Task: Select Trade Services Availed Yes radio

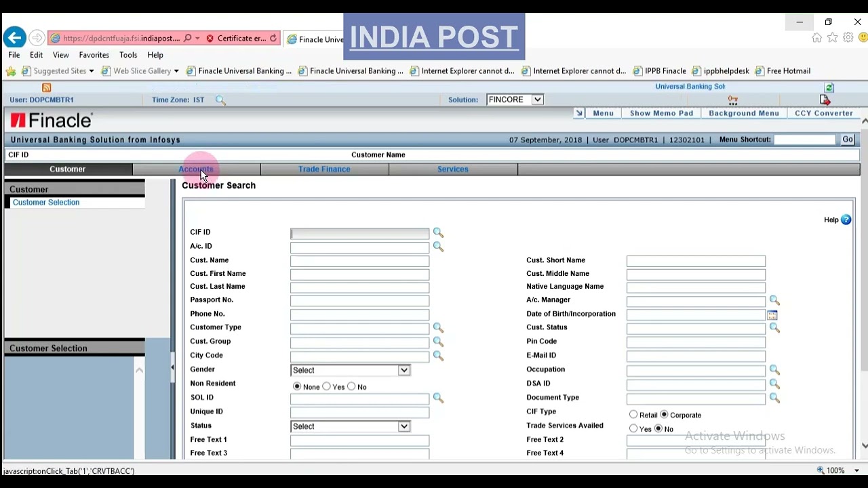Action: [633, 428]
